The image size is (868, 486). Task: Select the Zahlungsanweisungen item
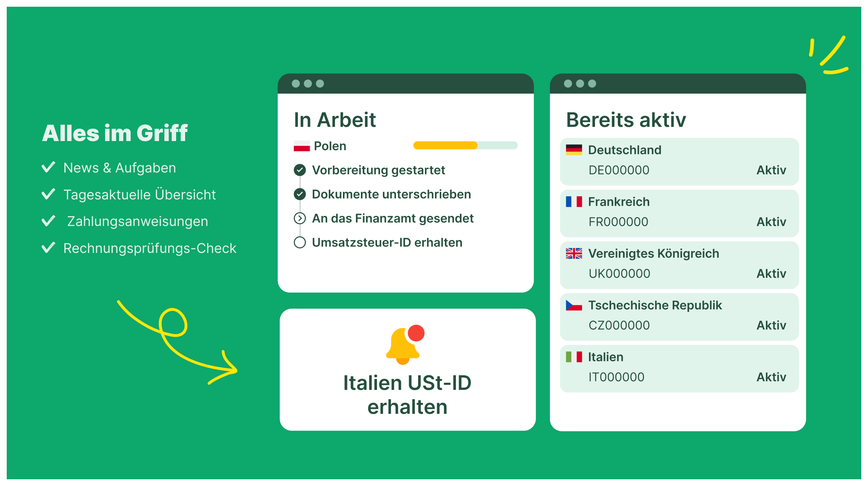pos(137,221)
